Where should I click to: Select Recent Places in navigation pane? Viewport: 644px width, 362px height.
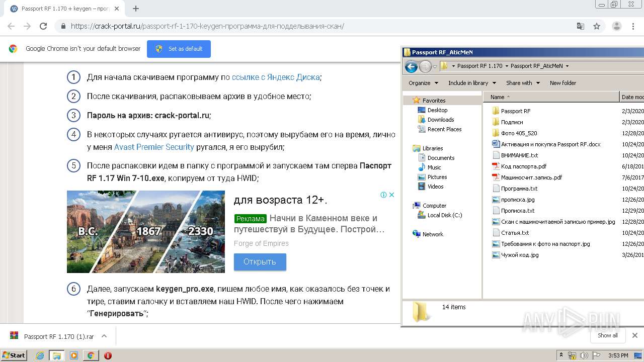(x=439, y=129)
